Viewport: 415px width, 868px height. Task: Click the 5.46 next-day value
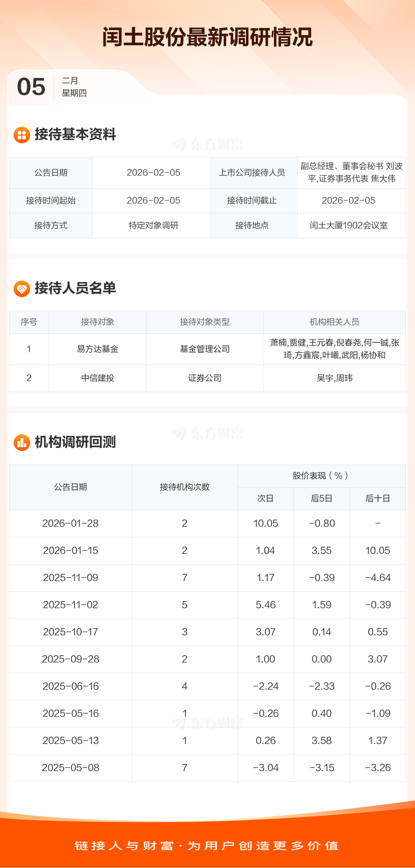tap(266, 605)
